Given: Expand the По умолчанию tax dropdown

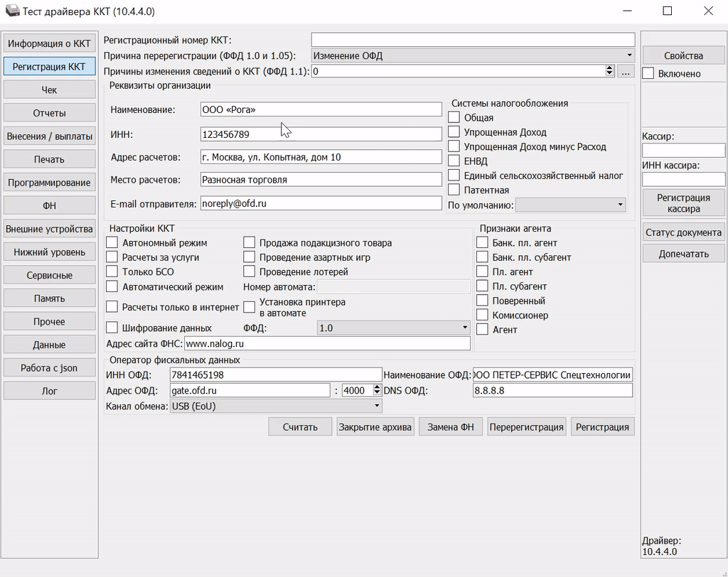Looking at the screenshot, I should pyautogui.click(x=570, y=205).
